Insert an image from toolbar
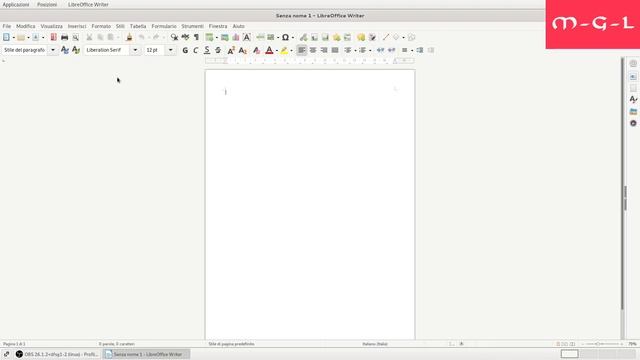 pos(224,37)
